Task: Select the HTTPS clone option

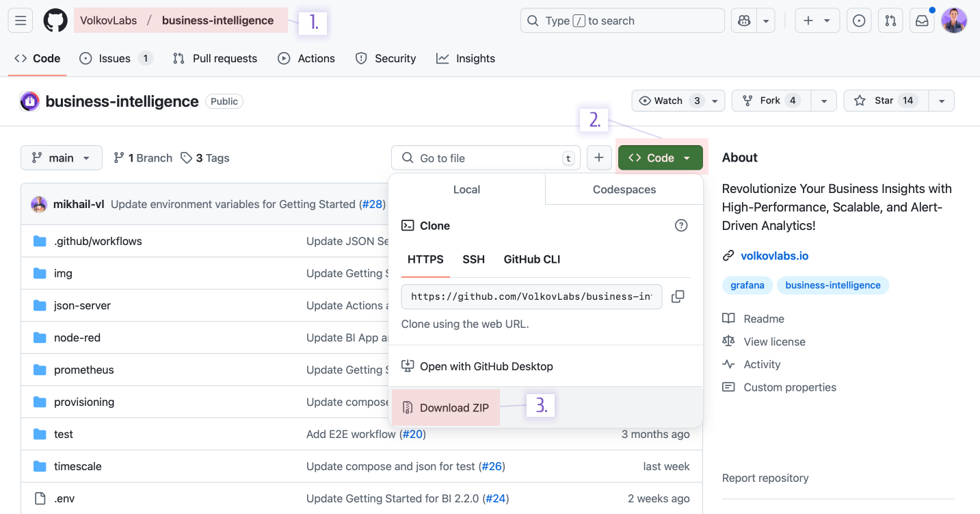Action: (x=425, y=259)
